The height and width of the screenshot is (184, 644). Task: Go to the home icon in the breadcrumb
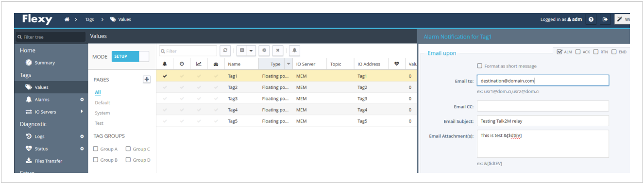point(67,19)
